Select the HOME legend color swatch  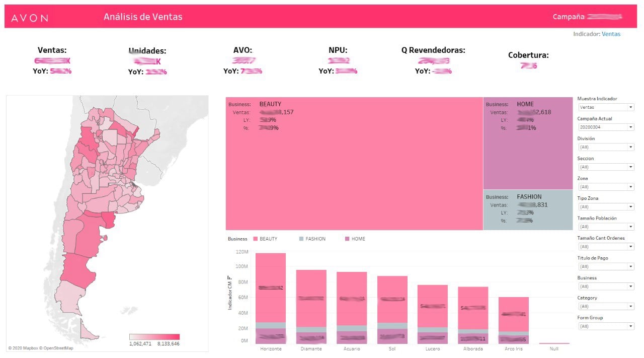(347, 239)
